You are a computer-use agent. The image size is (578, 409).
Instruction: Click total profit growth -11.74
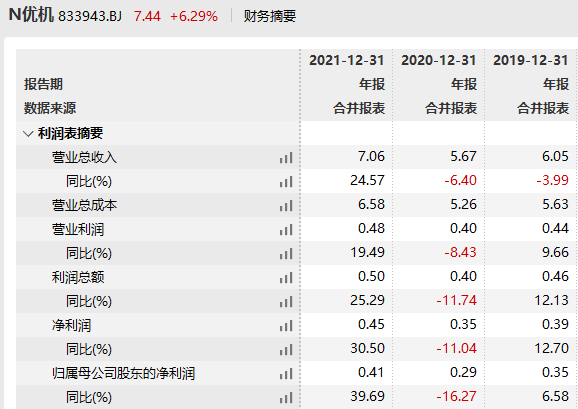pyautogui.click(x=456, y=300)
